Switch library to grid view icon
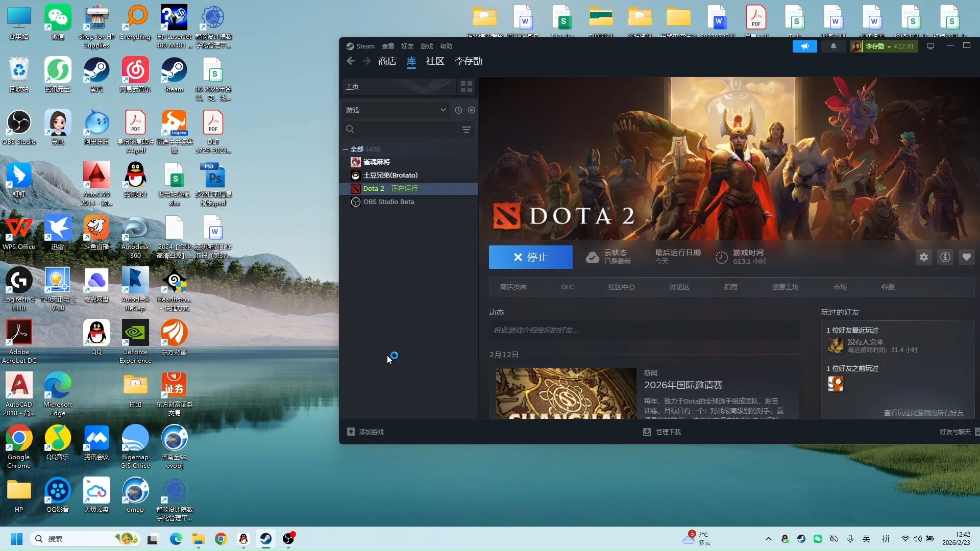The width and height of the screenshot is (980, 551). pos(467,87)
